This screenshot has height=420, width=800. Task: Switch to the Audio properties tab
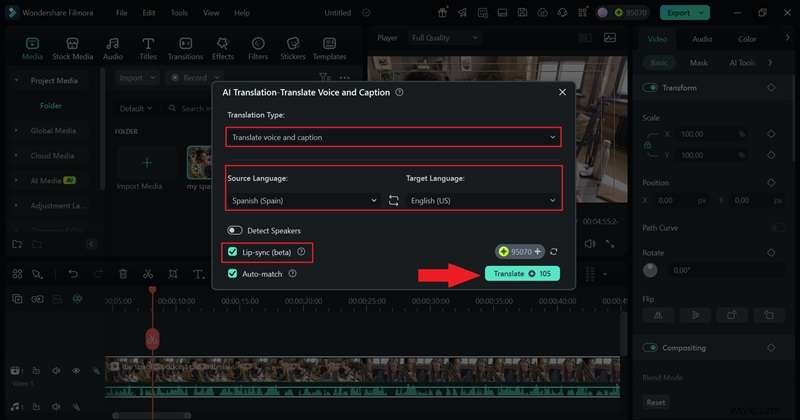702,39
